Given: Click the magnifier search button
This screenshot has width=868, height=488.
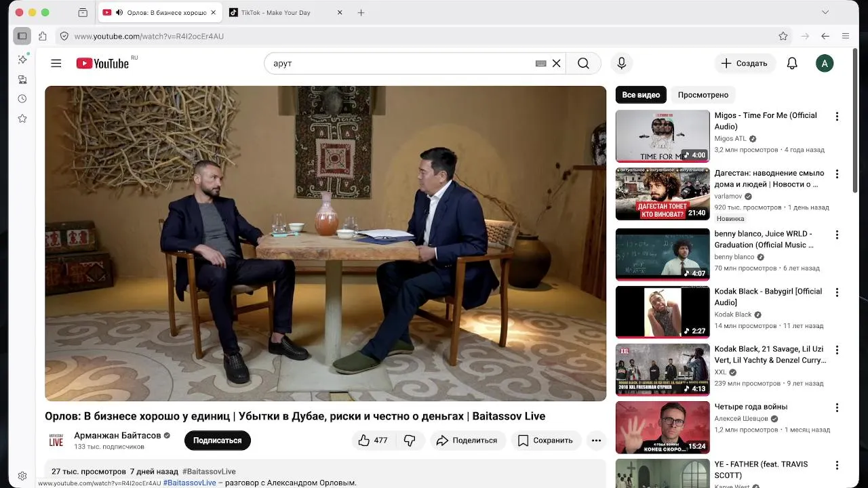Looking at the screenshot, I should click(x=583, y=63).
